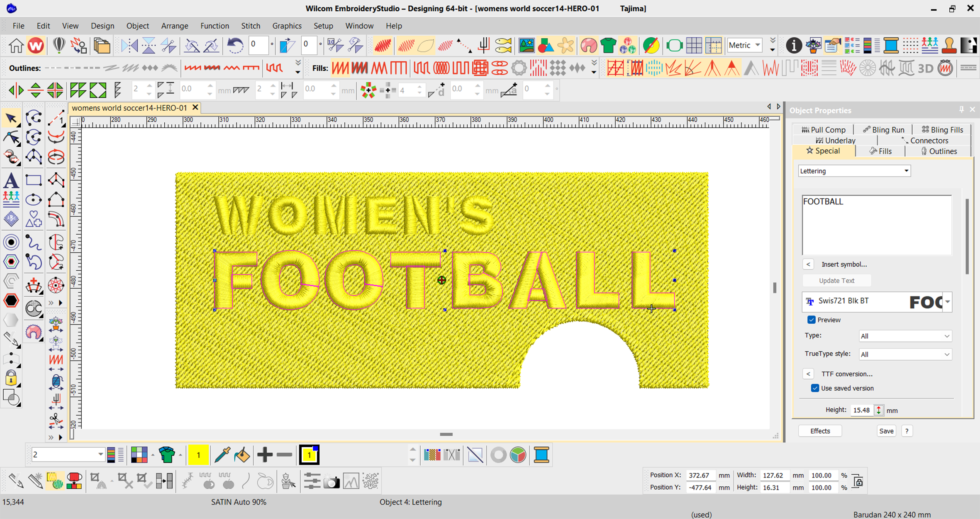
Task: Toggle the 3D effect display icon
Action: click(925, 68)
